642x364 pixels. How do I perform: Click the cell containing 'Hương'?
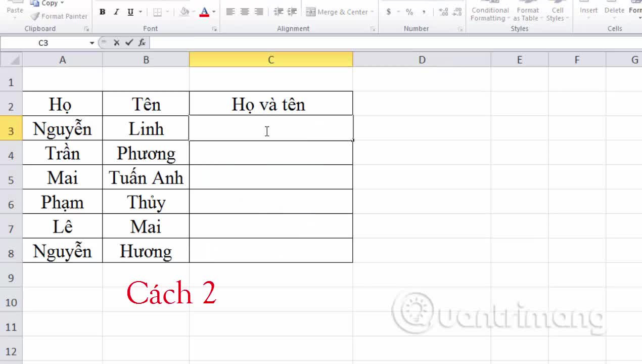(146, 251)
